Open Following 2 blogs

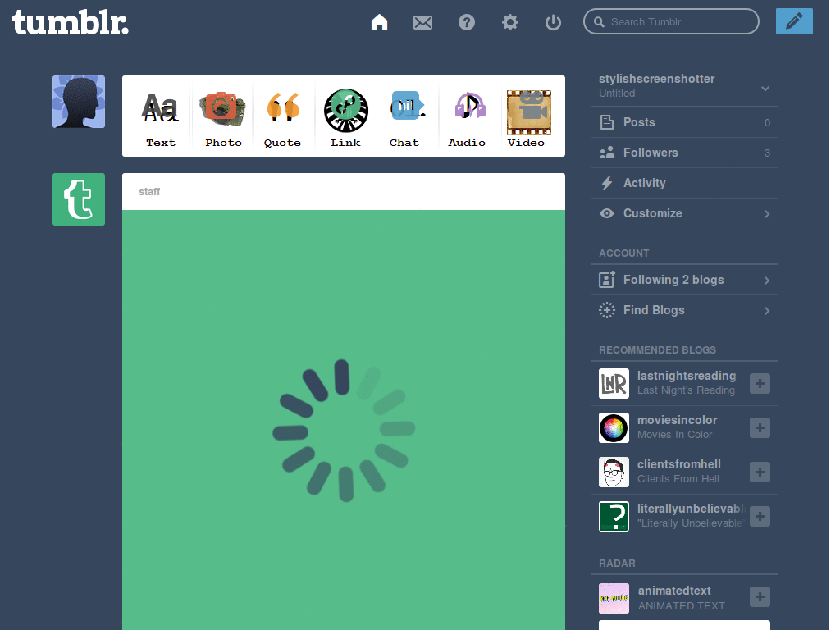(x=684, y=280)
